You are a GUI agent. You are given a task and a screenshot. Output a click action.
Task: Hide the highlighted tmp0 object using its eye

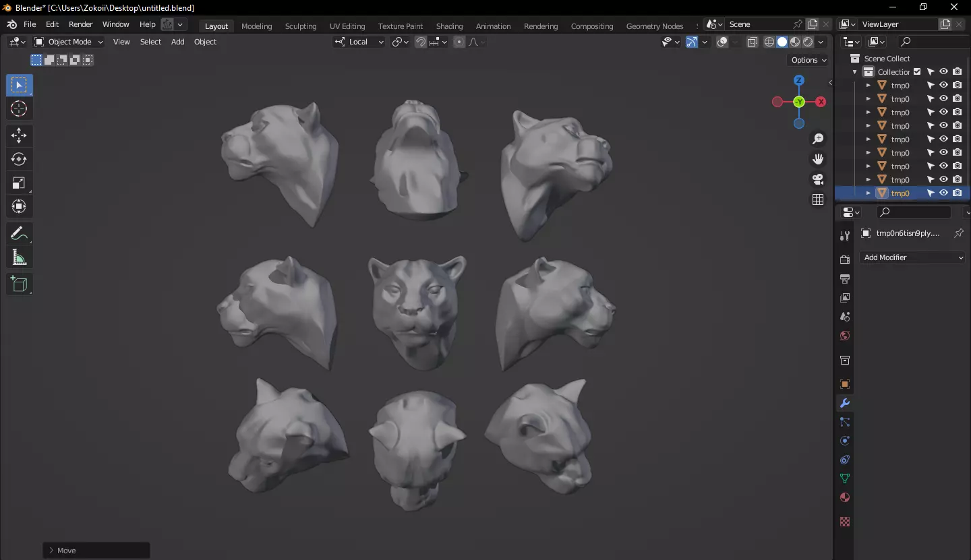[944, 193]
